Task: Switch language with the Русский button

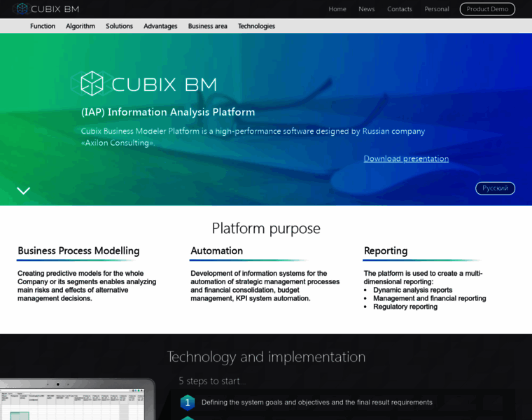Action: [495, 188]
